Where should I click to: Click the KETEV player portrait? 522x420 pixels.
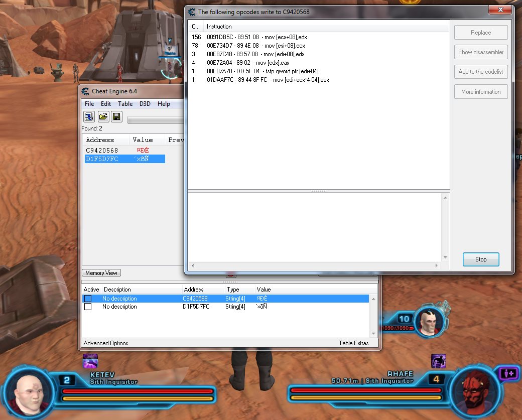[x=30, y=391]
